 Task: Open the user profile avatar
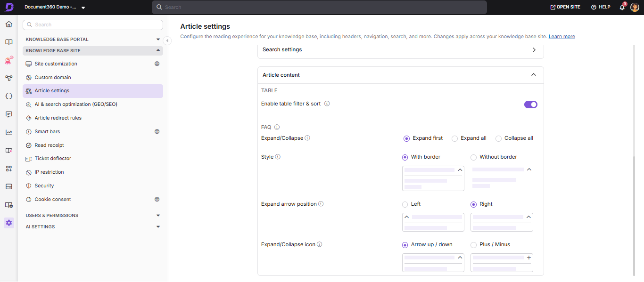[635, 7]
